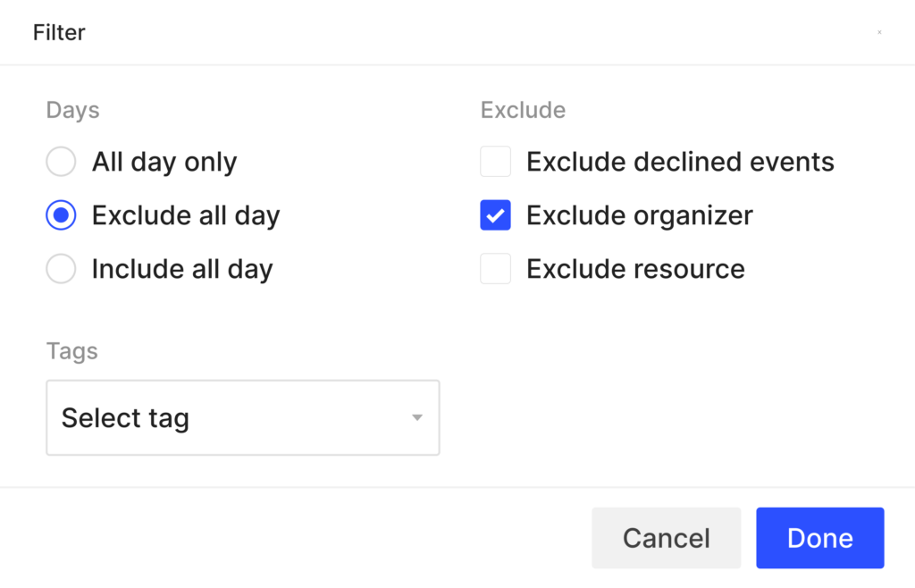Enable the Exclude declined events checkbox

point(495,162)
